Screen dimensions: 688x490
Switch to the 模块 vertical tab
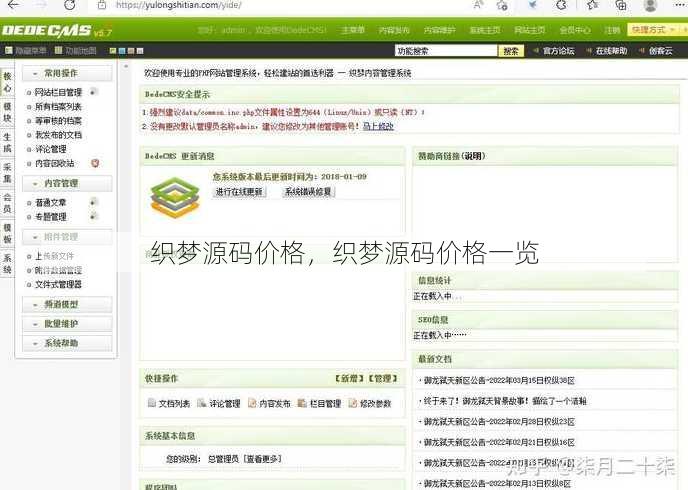[x=7, y=112]
